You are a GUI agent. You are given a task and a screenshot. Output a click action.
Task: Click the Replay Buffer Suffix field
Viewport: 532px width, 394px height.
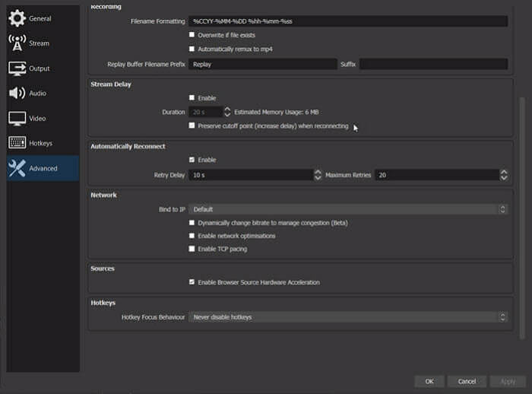(x=433, y=65)
